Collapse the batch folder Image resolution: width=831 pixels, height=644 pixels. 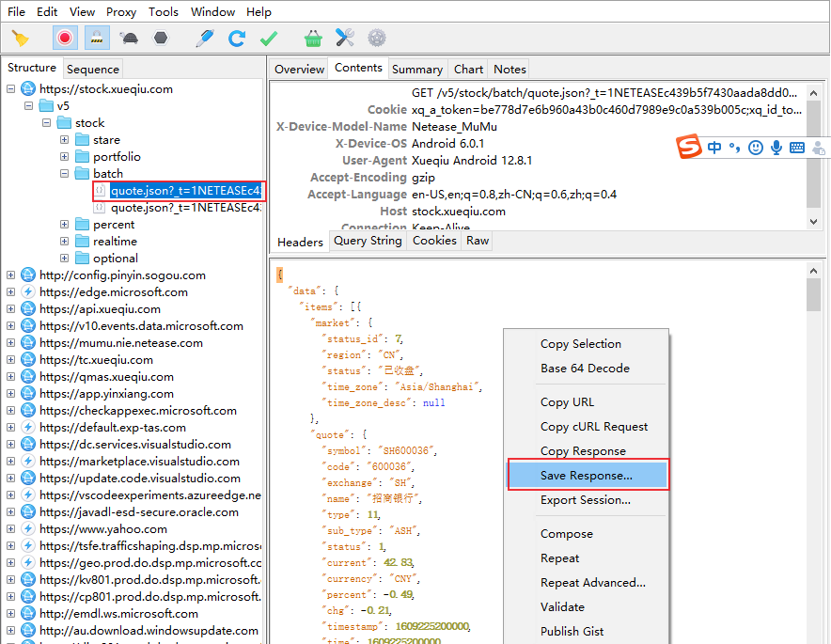[x=64, y=174]
